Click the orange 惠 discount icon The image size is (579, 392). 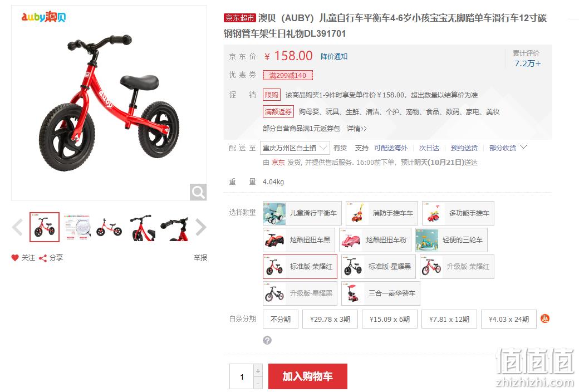pos(545,318)
